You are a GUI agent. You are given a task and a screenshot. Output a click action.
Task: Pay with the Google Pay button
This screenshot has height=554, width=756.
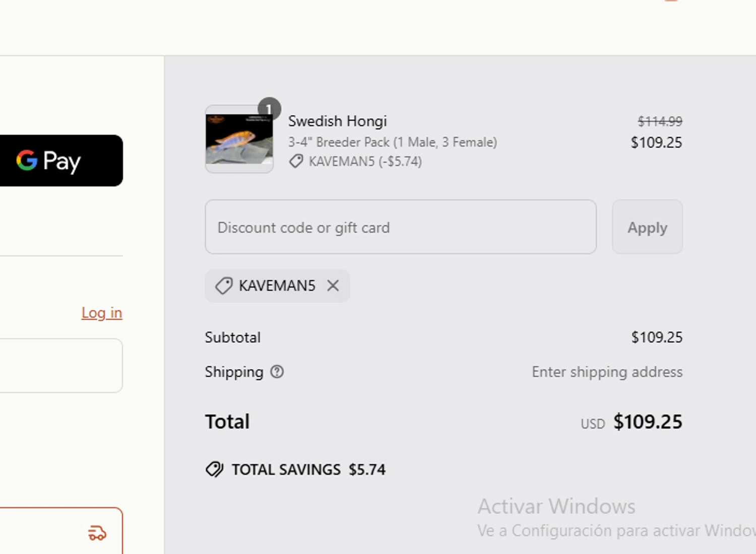60,161
